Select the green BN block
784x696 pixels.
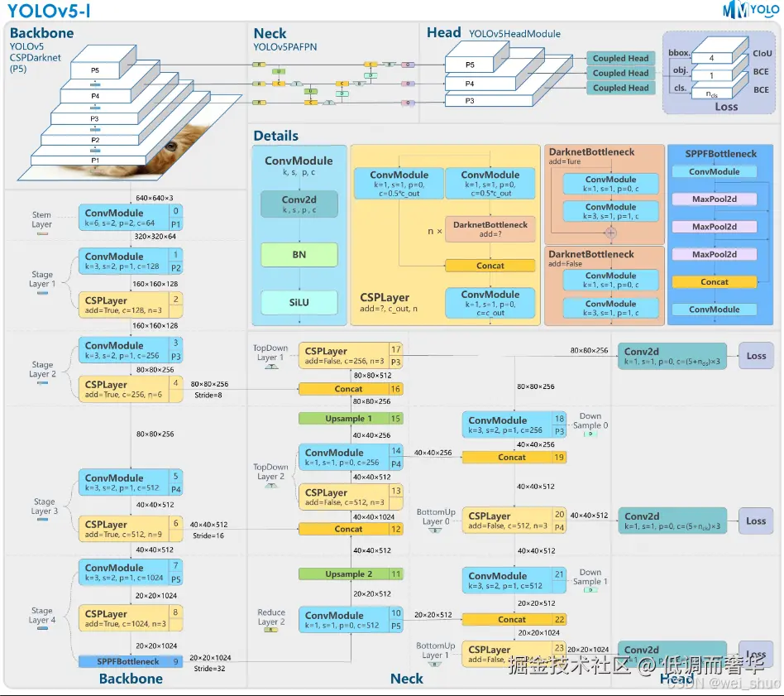tap(299, 255)
